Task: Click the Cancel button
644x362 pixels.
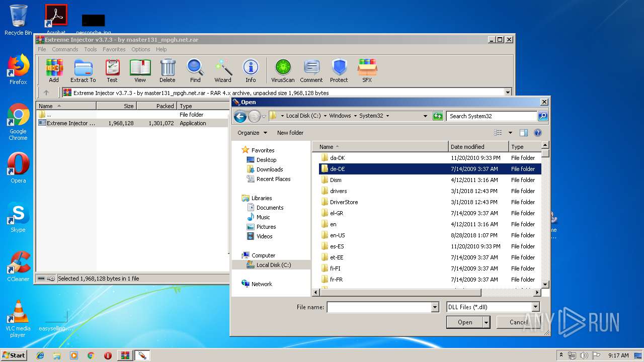Action: pyautogui.click(x=518, y=322)
